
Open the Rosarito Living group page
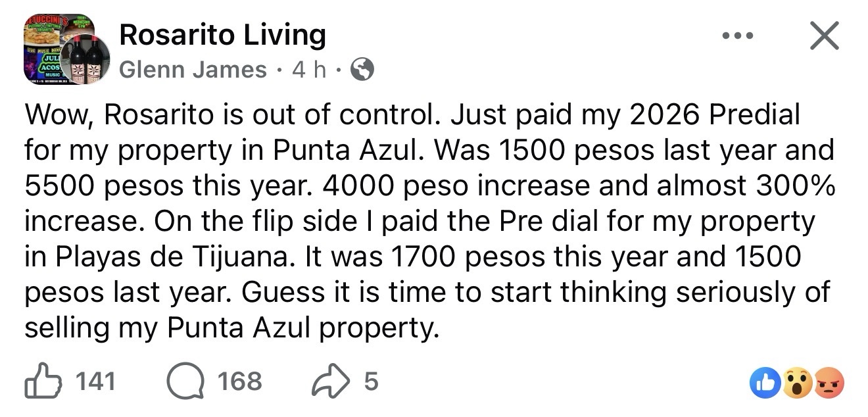coord(222,36)
